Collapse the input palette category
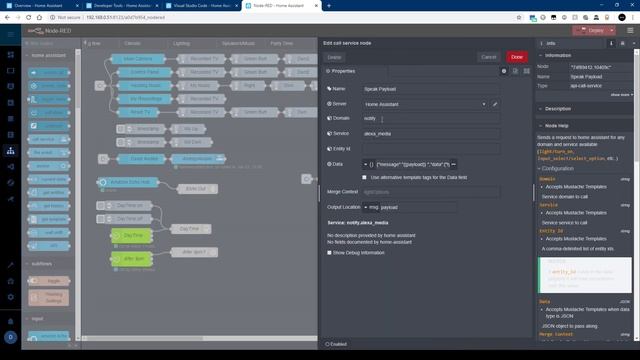The width and height of the screenshot is (640, 360). [x=37, y=319]
